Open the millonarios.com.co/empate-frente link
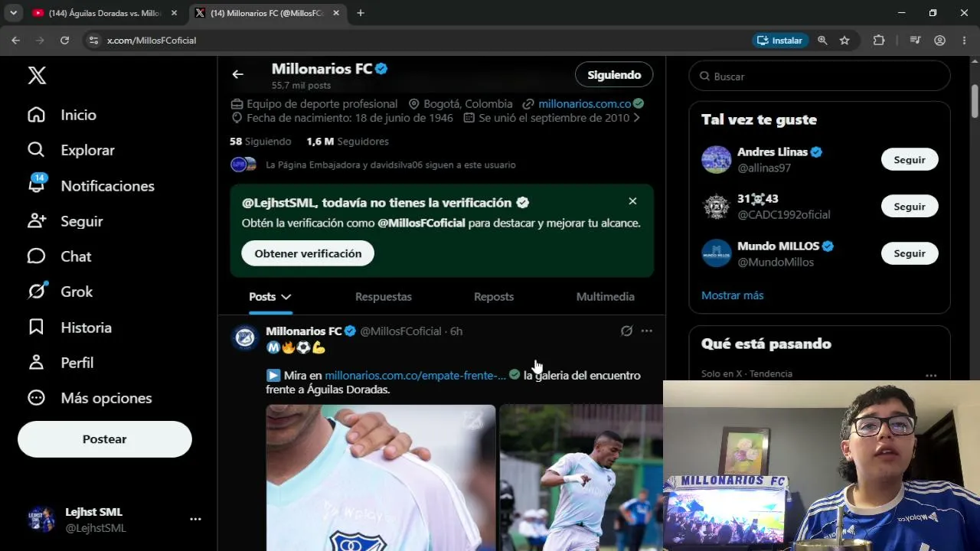 click(416, 375)
